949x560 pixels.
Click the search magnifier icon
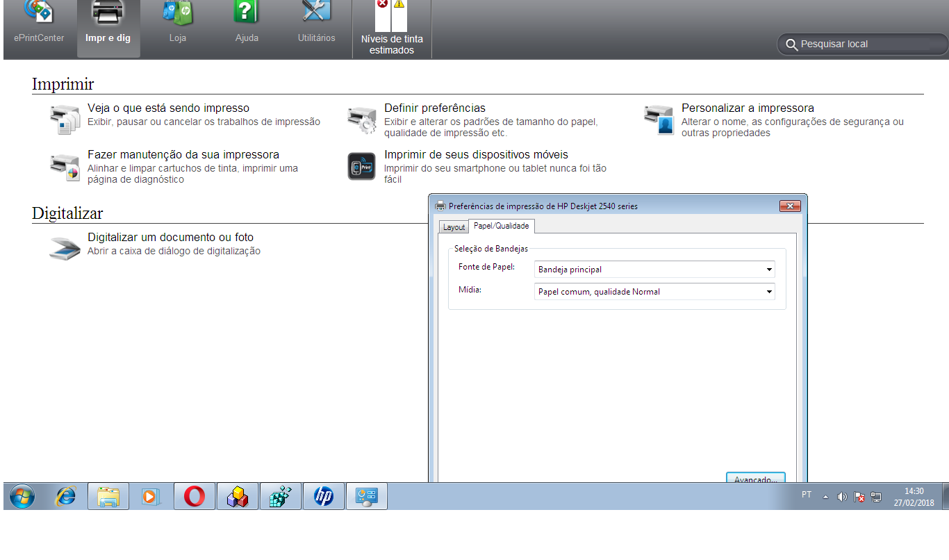pos(791,44)
